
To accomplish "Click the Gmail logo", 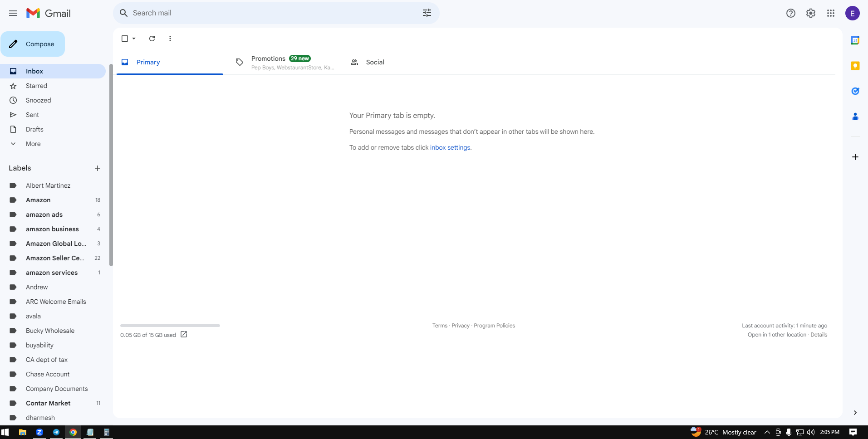I will click(x=49, y=13).
